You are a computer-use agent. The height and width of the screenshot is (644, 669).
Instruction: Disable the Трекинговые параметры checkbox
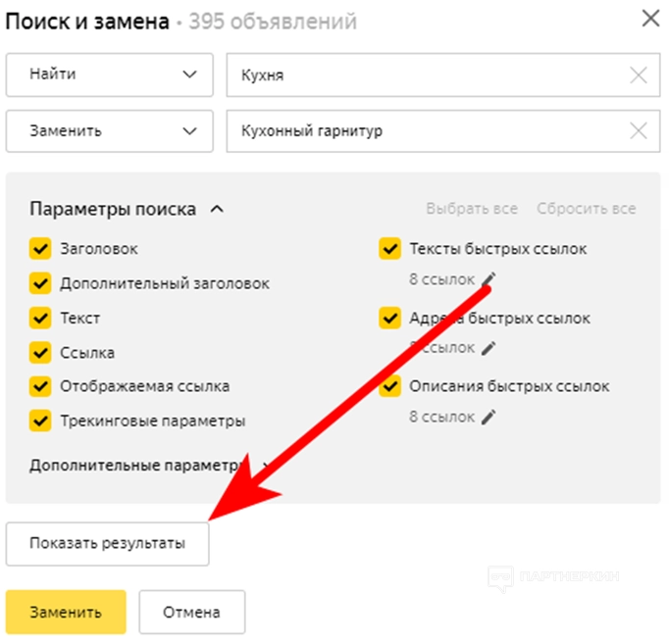[40, 421]
